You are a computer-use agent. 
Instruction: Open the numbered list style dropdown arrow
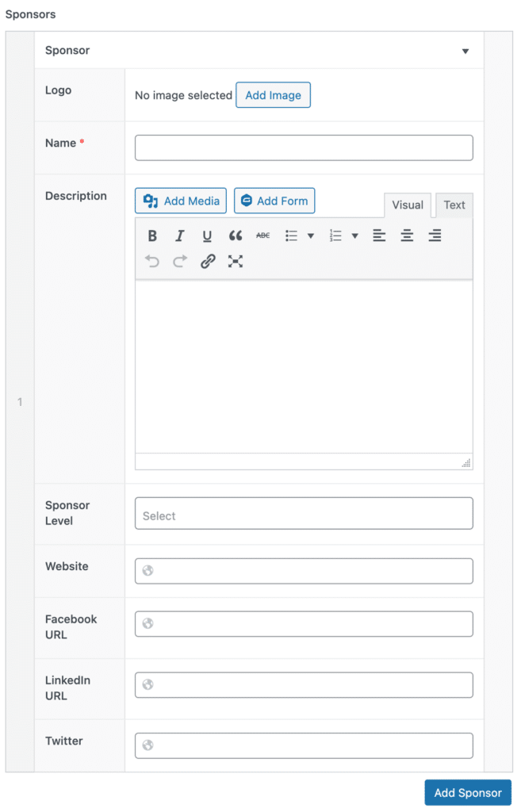tap(354, 236)
